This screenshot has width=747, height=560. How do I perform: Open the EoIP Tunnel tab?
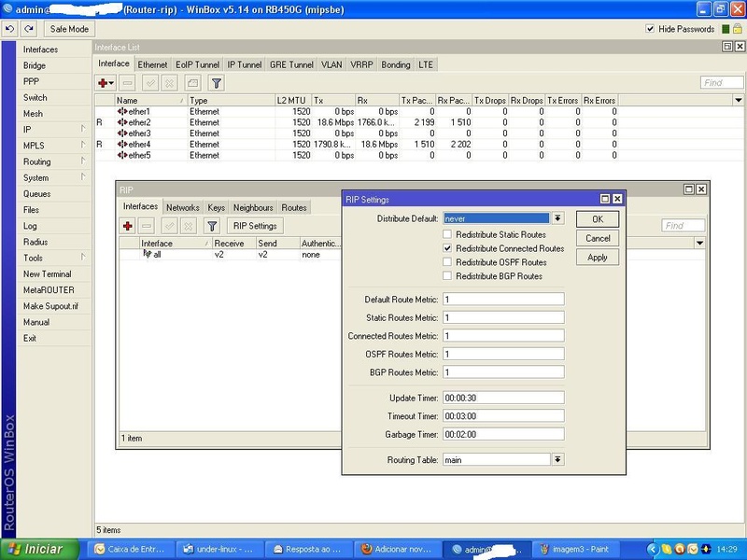pos(197,64)
